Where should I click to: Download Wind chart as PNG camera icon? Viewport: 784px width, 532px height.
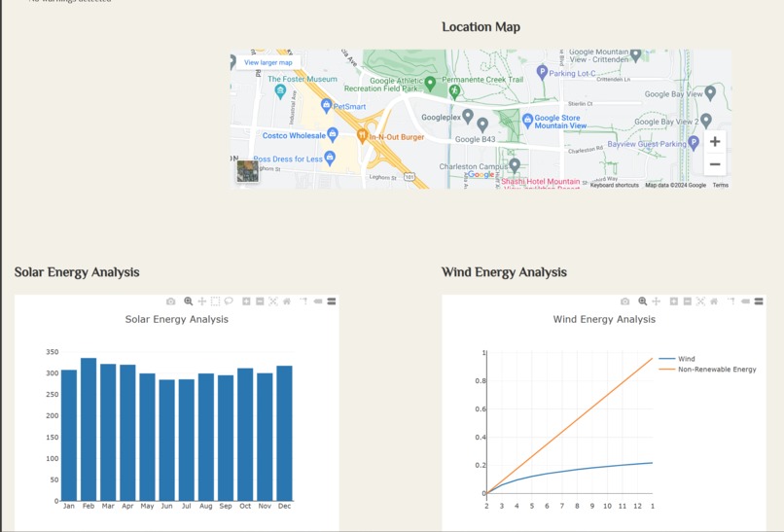pos(625,301)
